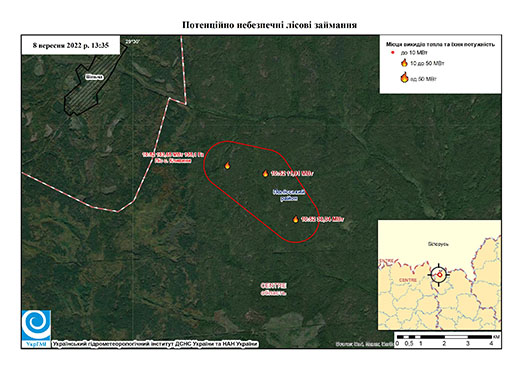Click the 'до 10 МВт' legend text
Screen dimensions: 520x368
tap(414, 53)
